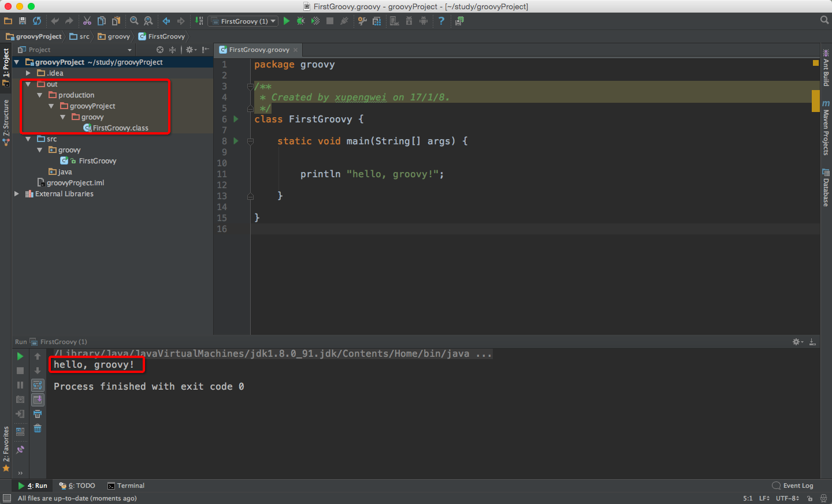Select the FirstGroovy file under src/groovy

[88, 161]
